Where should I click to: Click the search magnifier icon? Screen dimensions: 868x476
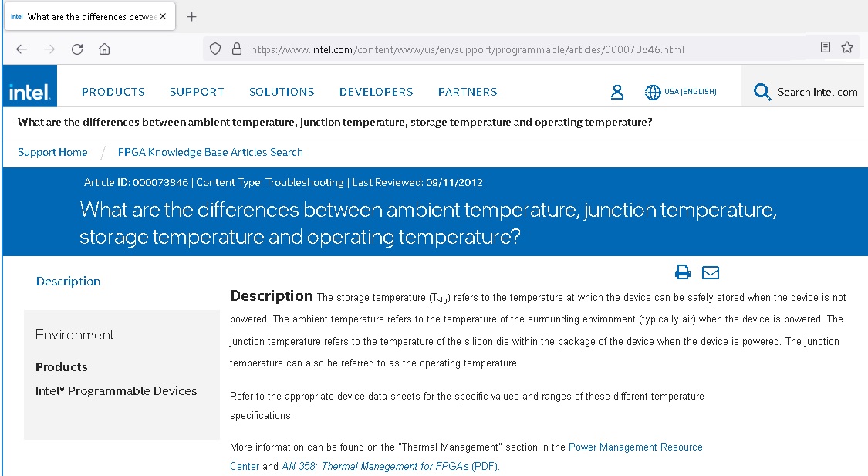(x=762, y=92)
